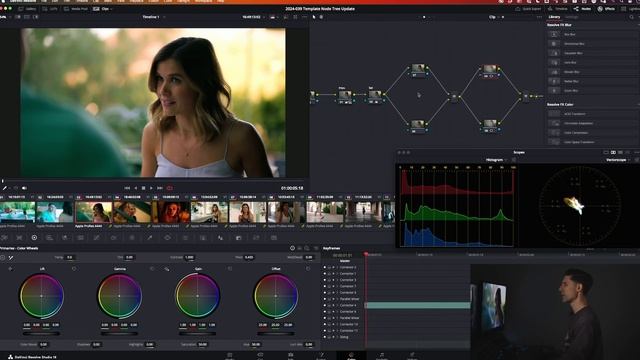The height and width of the screenshot is (360, 640).
Task: Reset the Gamma wheel
Action: click(152, 269)
